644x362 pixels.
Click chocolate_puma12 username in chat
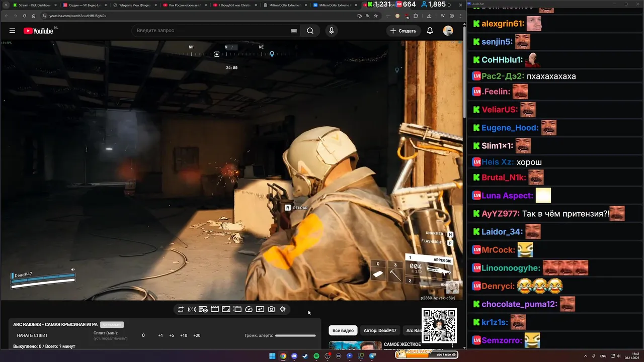point(520,304)
